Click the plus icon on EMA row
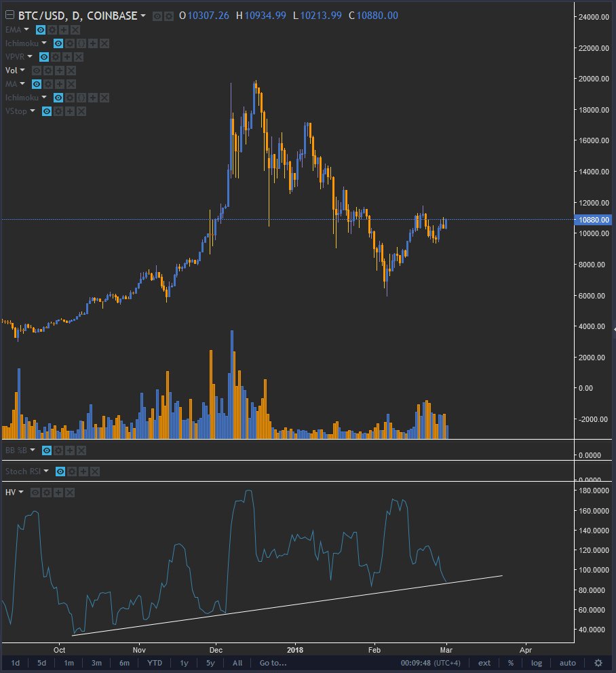 coord(64,30)
